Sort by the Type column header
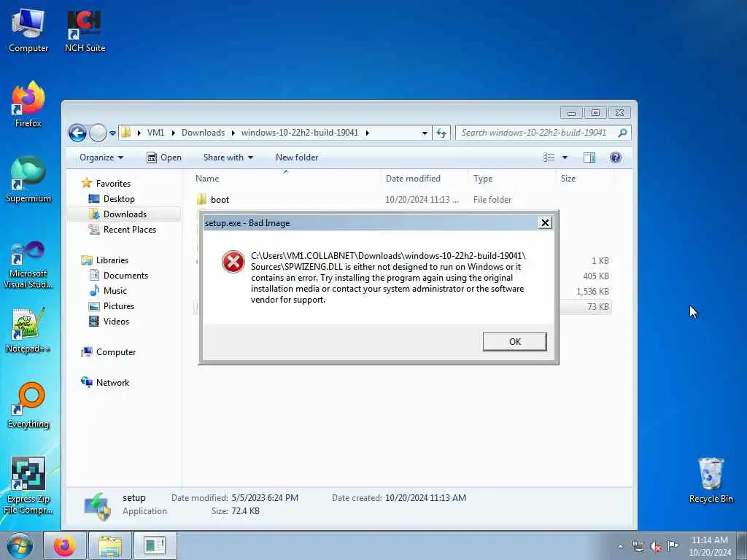 (511, 179)
